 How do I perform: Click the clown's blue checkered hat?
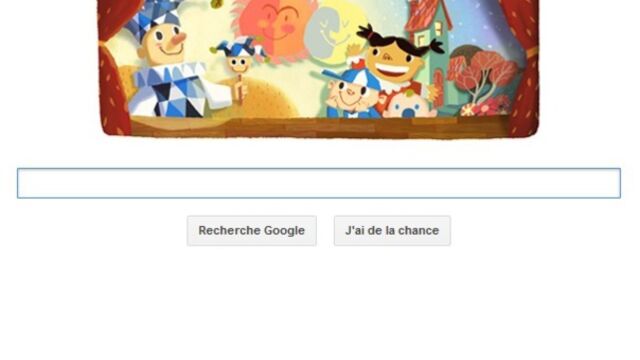tap(153, 18)
